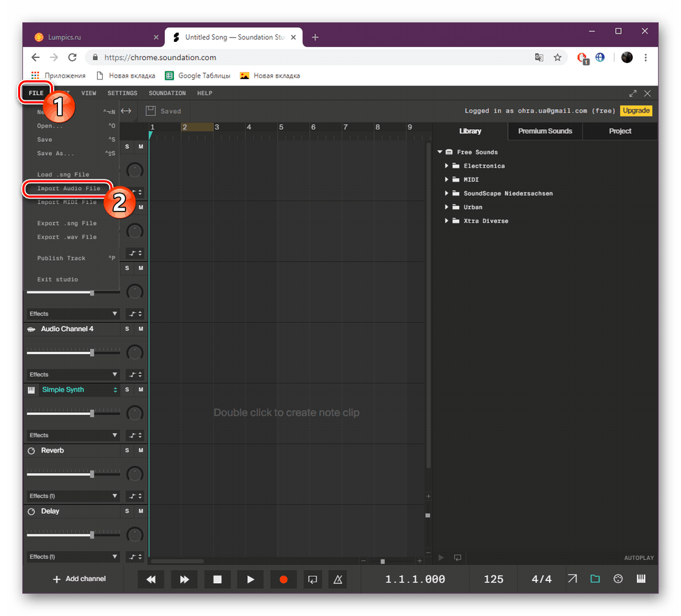
Task: Enable AUTOPLAY in the library panel
Action: pos(638,557)
